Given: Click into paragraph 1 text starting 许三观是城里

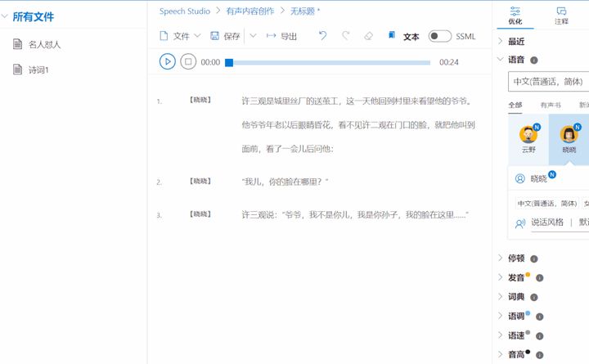Looking at the screenshot, I should click(x=358, y=124).
